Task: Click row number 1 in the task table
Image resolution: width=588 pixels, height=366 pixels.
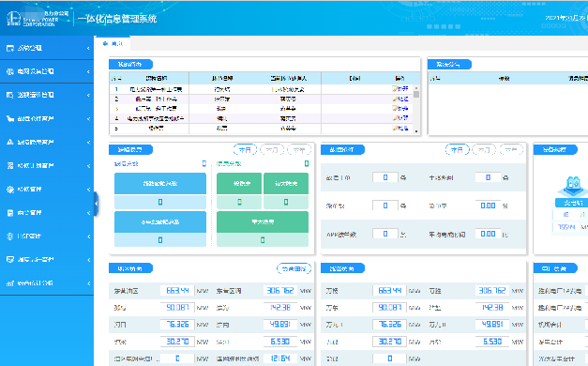Action: pyautogui.click(x=116, y=89)
